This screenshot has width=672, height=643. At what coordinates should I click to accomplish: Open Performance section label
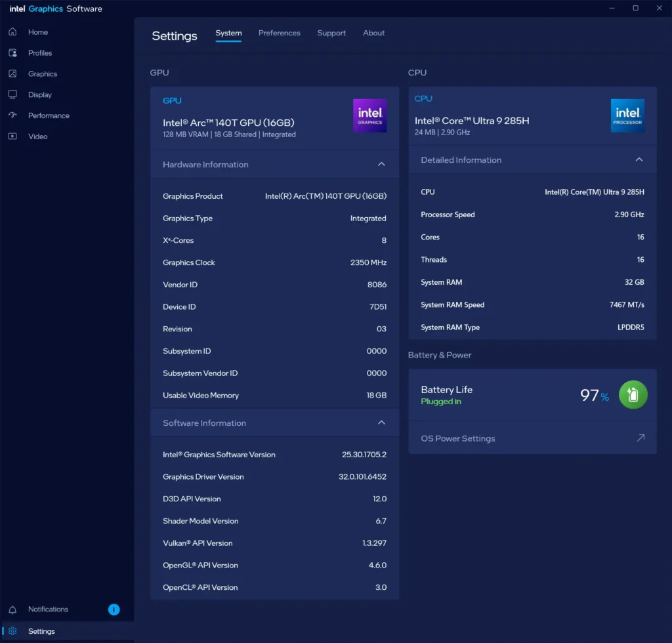pos(49,115)
